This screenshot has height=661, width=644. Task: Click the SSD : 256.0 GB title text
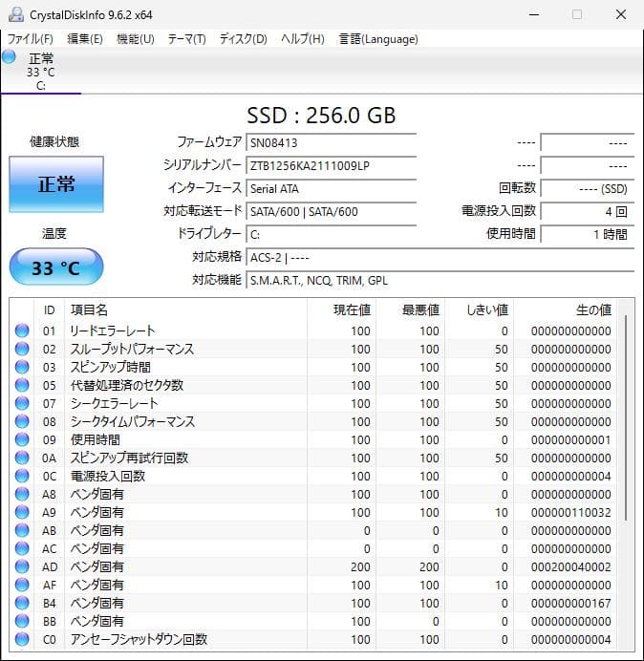tap(321, 115)
